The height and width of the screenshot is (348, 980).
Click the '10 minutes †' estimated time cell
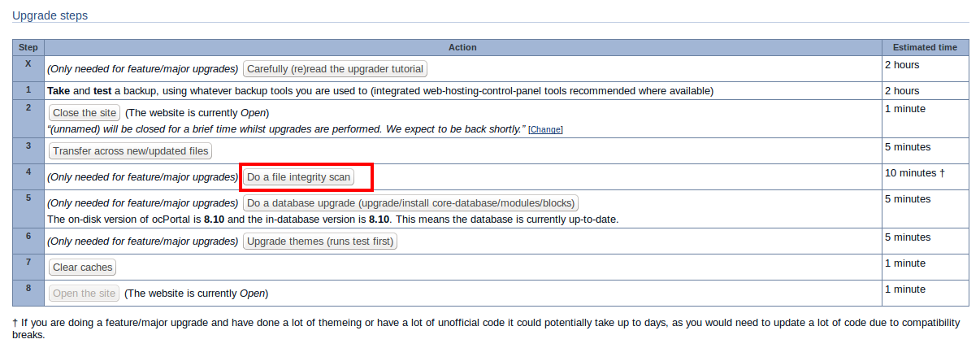click(x=914, y=173)
